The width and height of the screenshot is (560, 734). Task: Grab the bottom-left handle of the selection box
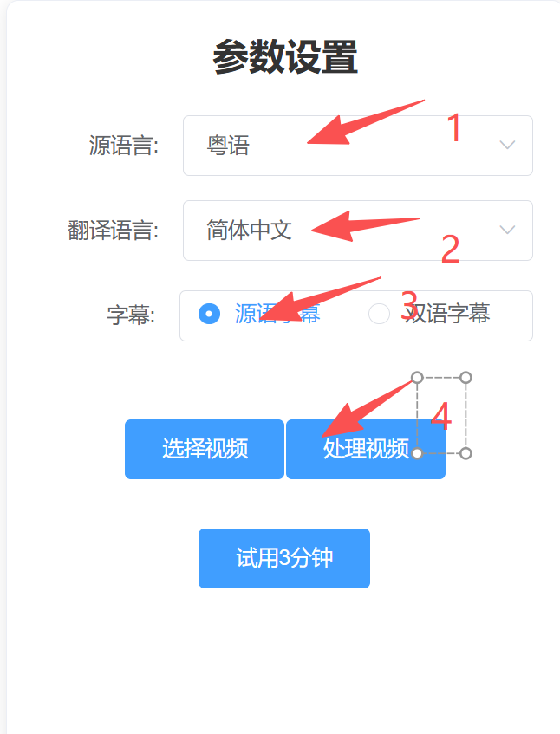[417, 453]
